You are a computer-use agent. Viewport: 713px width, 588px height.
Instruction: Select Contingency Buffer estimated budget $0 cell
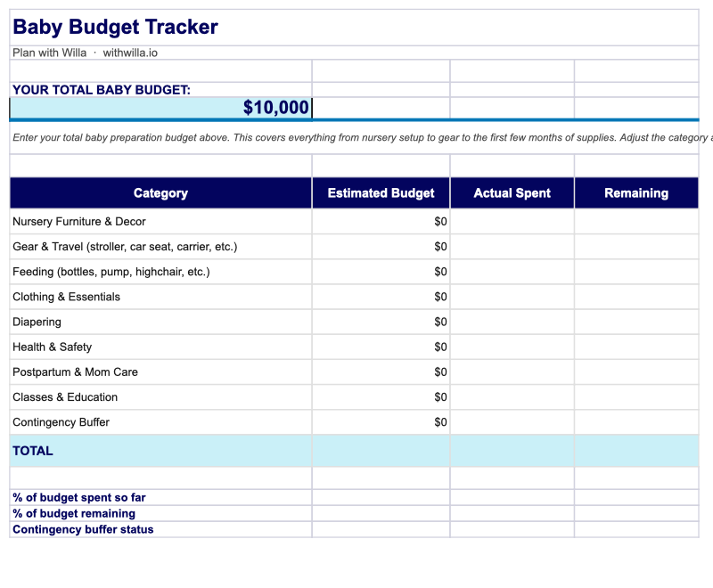pos(381,422)
